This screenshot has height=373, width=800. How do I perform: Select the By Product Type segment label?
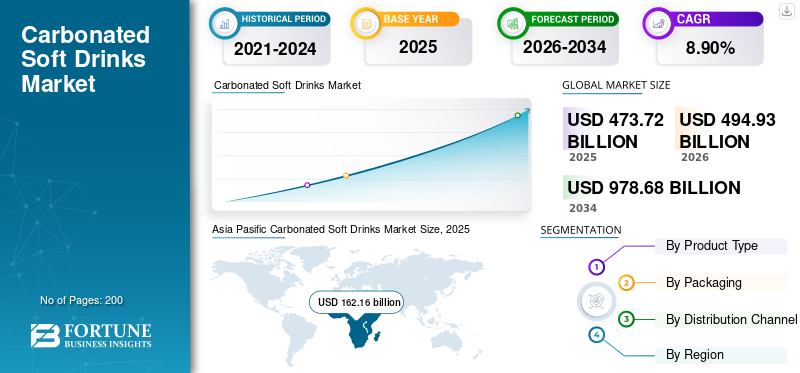click(x=712, y=245)
